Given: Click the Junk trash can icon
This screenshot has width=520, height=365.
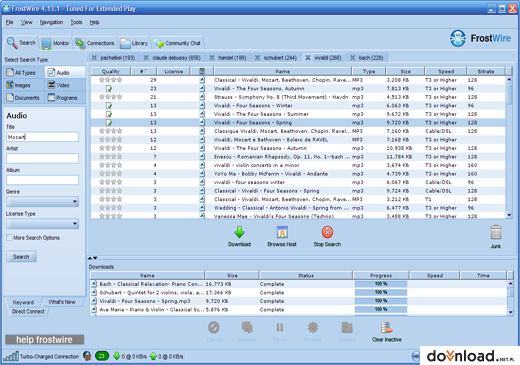Looking at the screenshot, I should tap(496, 232).
